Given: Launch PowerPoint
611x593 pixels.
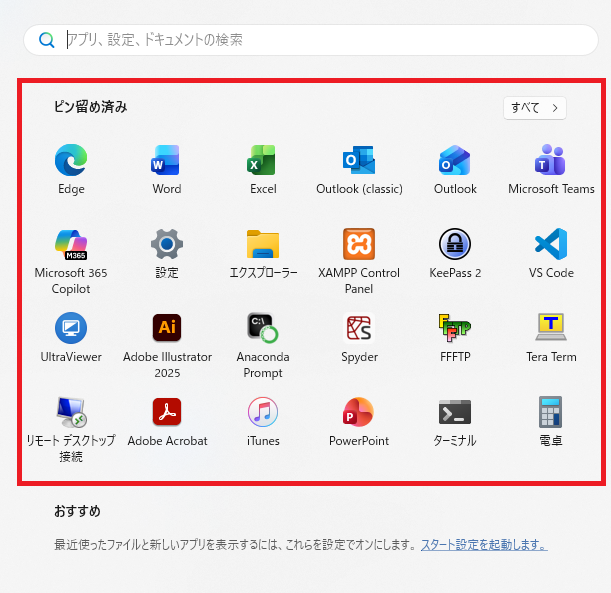Looking at the screenshot, I should coord(359,412).
